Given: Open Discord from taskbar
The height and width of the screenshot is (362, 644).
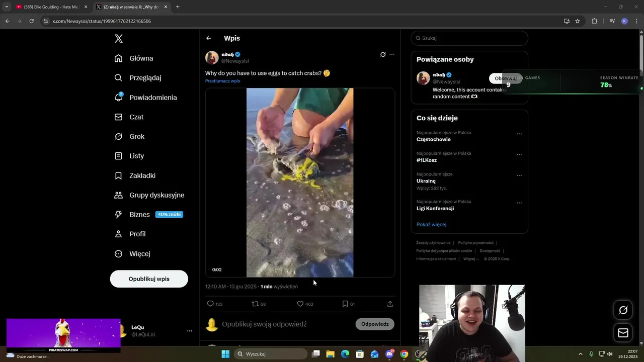Looking at the screenshot, I should coord(389,354).
